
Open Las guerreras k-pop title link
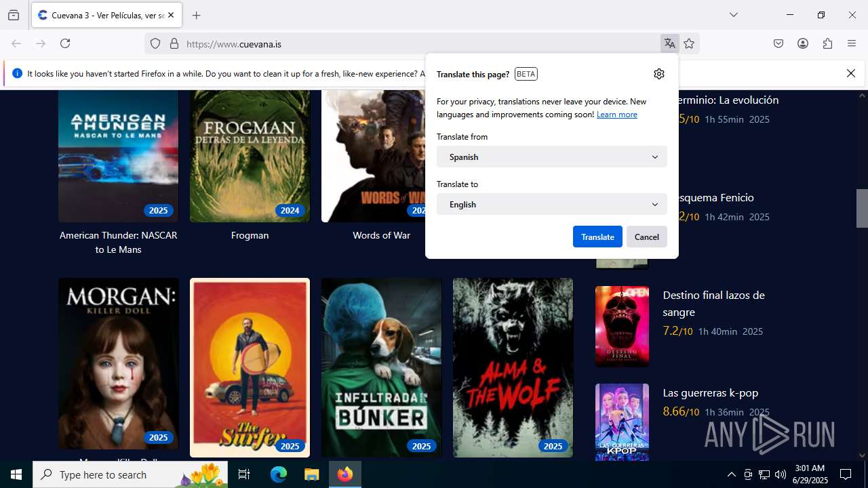pos(710,393)
